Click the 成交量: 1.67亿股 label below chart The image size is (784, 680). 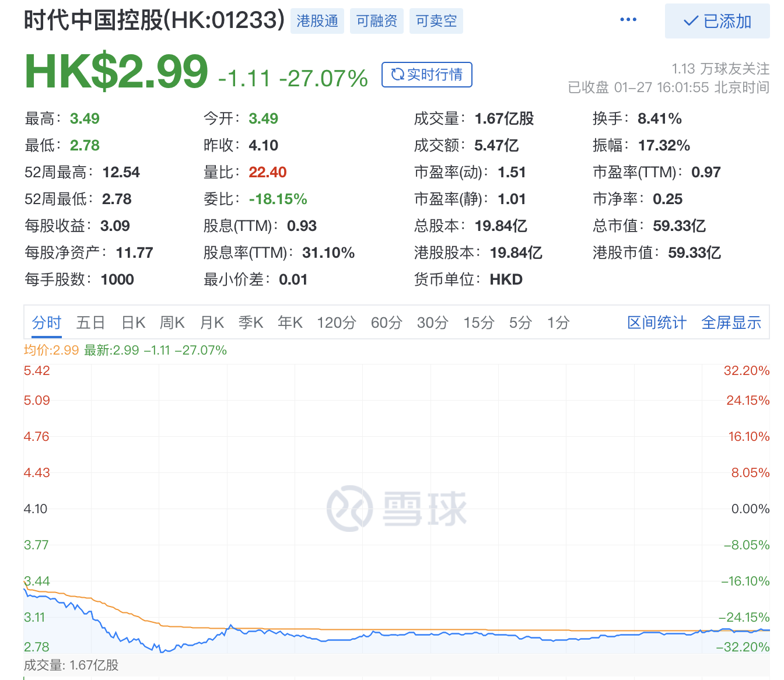tap(71, 665)
